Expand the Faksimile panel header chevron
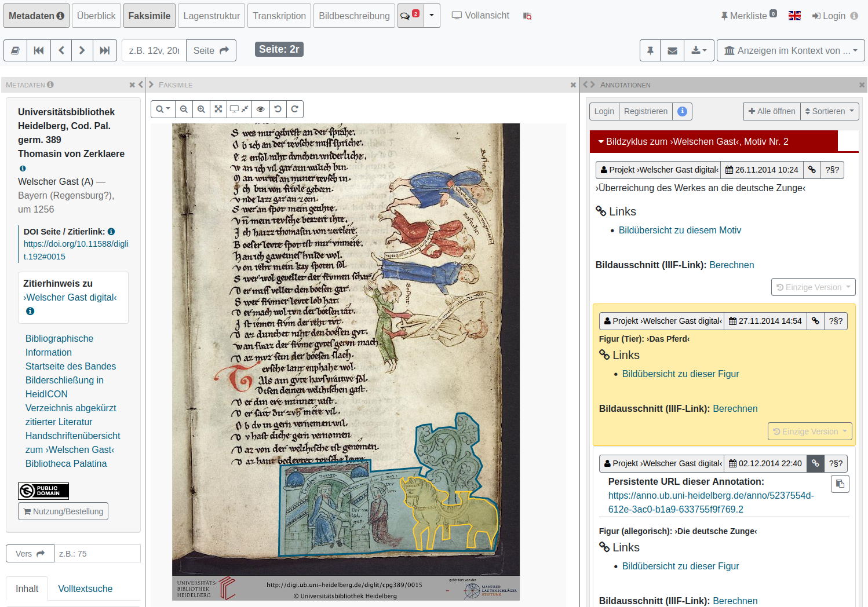This screenshot has height=607, width=868. [x=151, y=85]
